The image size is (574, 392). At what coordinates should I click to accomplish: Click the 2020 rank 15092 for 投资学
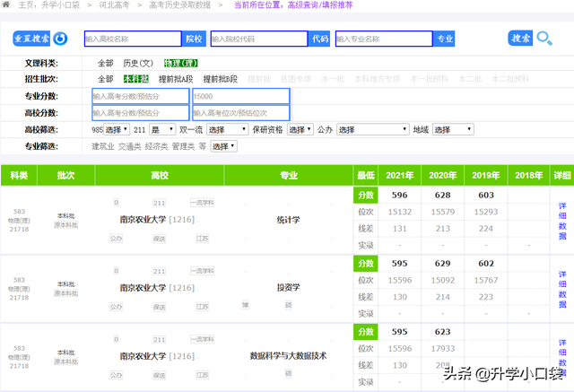tap(442, 281)
